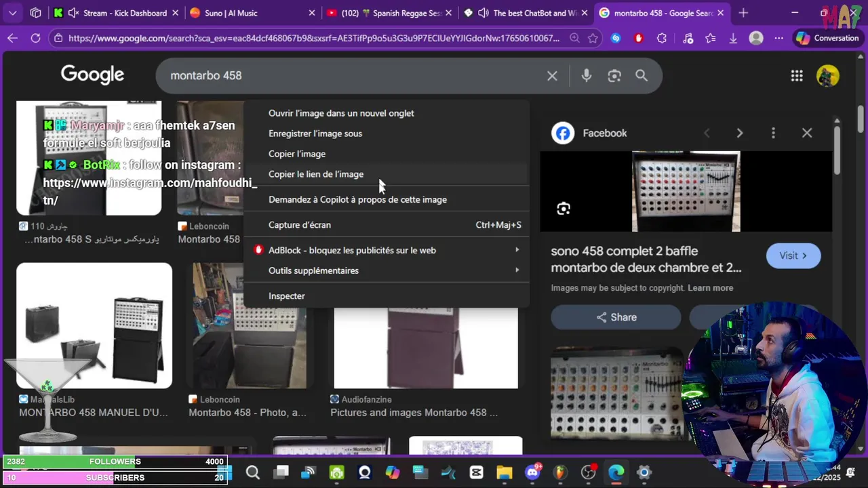Choose Inspecter from the context menu
868x488 pixels.
click(387, 296)
